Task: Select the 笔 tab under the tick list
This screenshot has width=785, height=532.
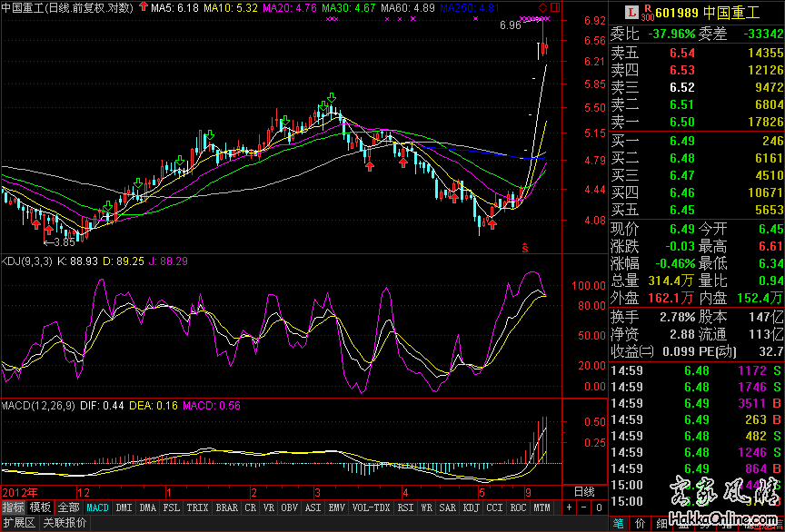Action: click(x=619, y=524)
